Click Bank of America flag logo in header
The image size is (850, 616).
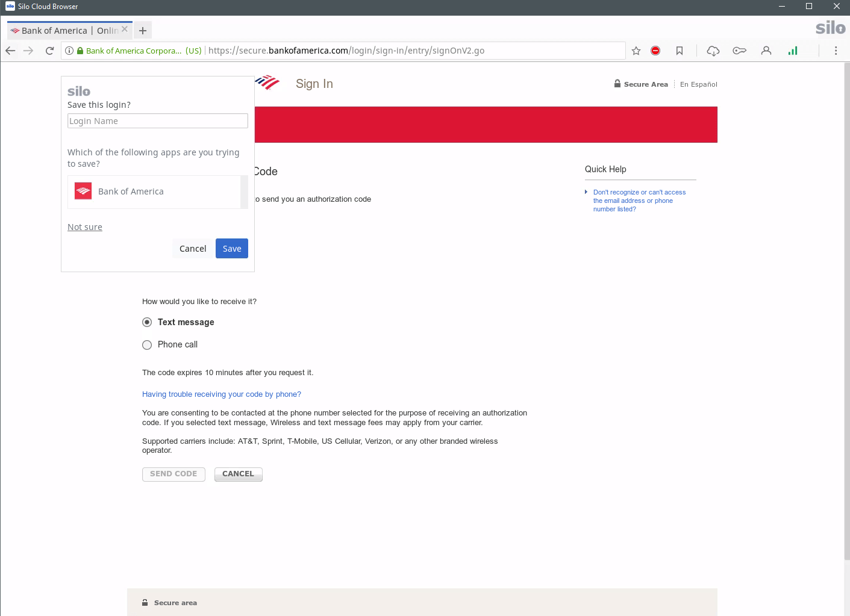[x=267, y=82]
